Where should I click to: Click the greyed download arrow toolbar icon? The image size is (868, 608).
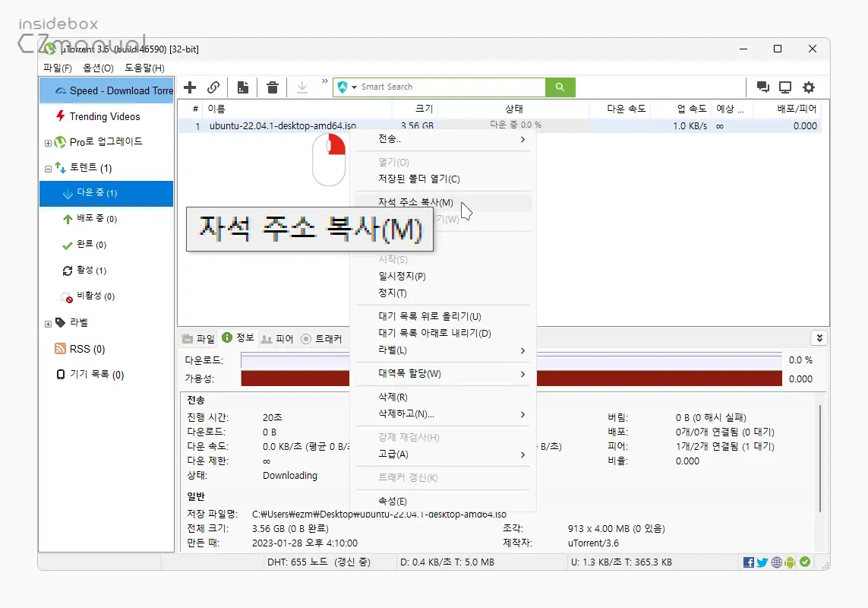[301, 87]
